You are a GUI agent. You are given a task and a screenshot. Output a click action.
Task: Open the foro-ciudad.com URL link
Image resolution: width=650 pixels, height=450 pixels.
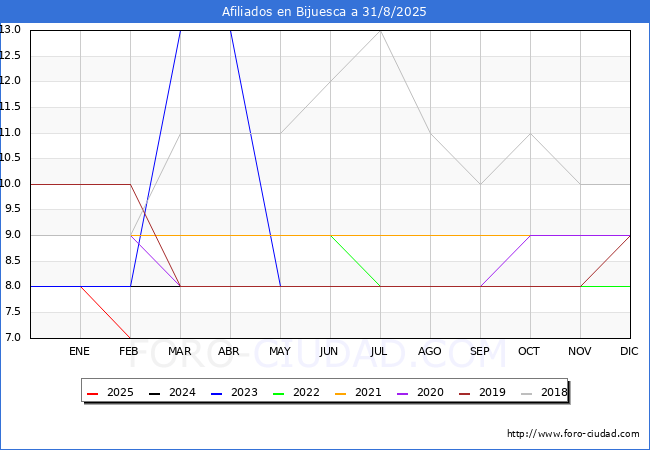pos(573,434)
